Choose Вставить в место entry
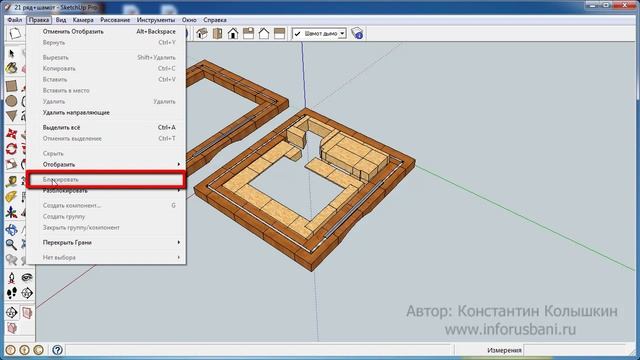 point(106,91)
